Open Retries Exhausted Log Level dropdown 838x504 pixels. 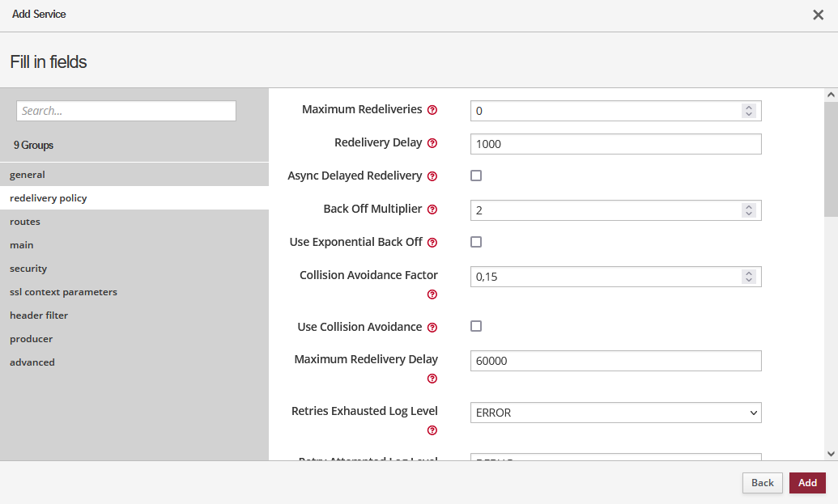[615, 413]
